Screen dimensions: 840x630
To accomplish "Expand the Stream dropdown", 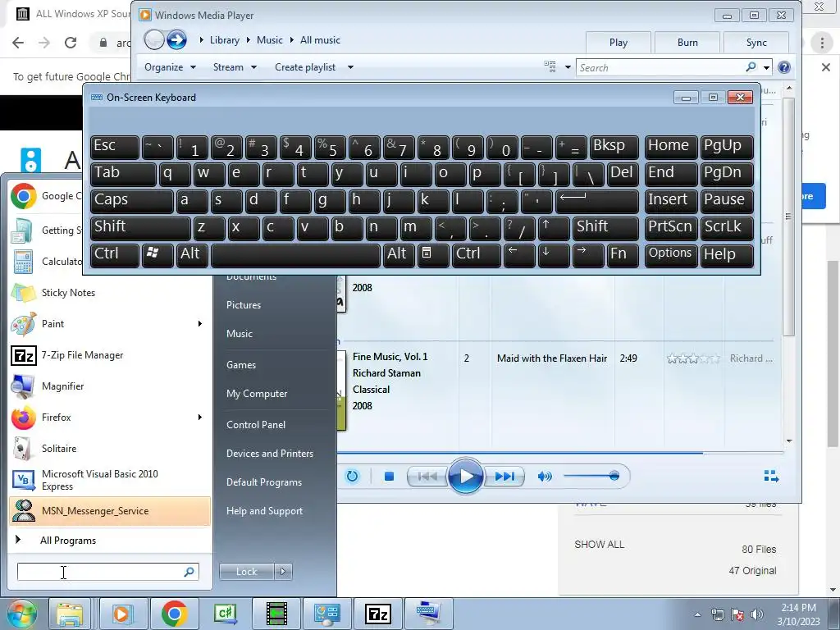I will [235, 67].
